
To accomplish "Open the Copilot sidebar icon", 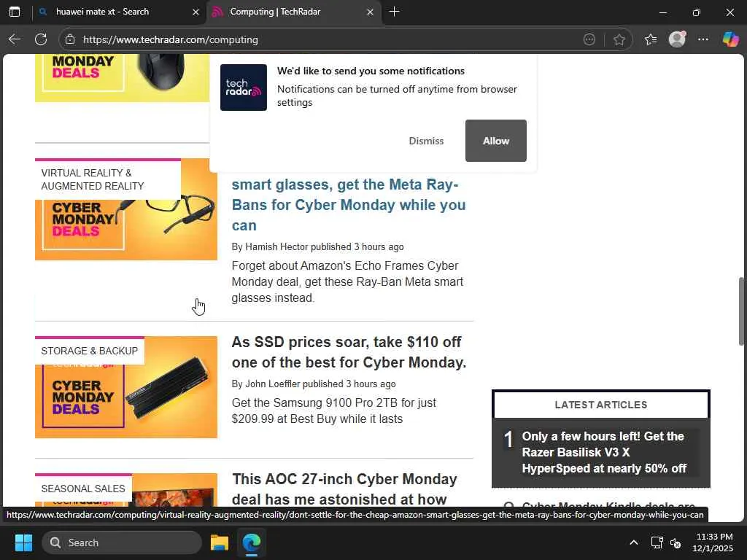I will click(x=729, y=39).
